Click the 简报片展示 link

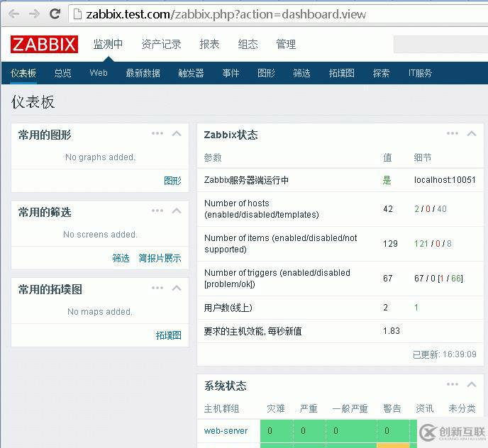(x=160, y=258)
